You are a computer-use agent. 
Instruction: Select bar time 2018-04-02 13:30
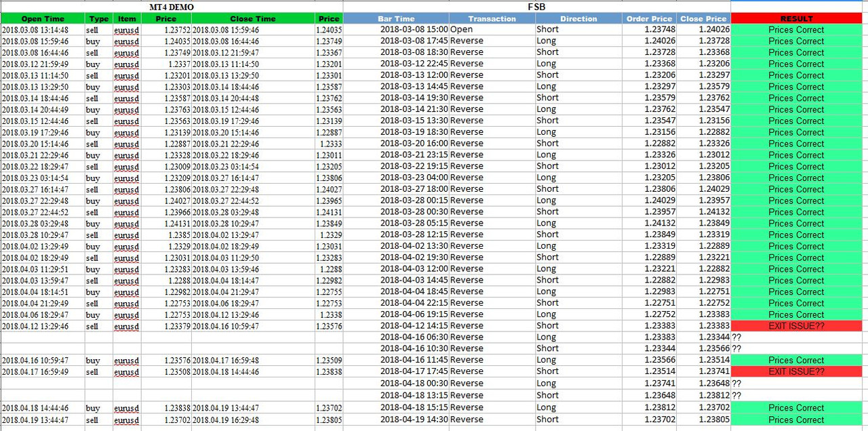pos(414,246)
